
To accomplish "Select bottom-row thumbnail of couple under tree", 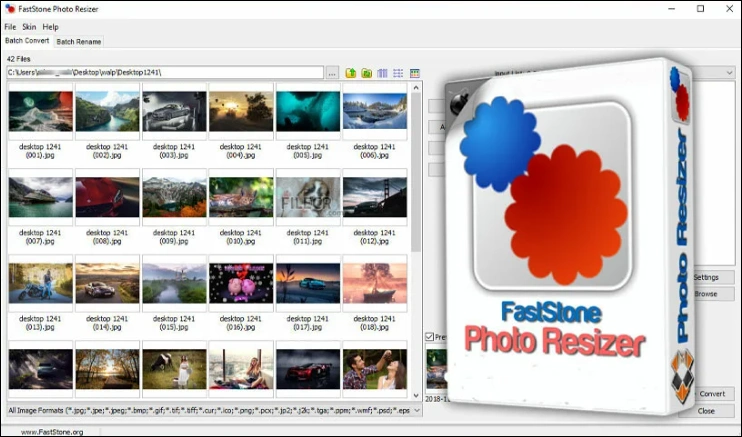I will 375,369.
